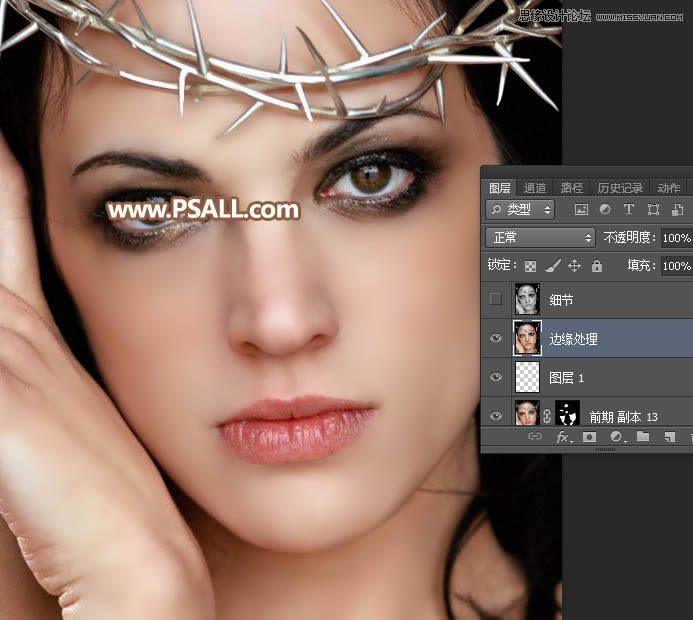Add a layer mask button

589,437
